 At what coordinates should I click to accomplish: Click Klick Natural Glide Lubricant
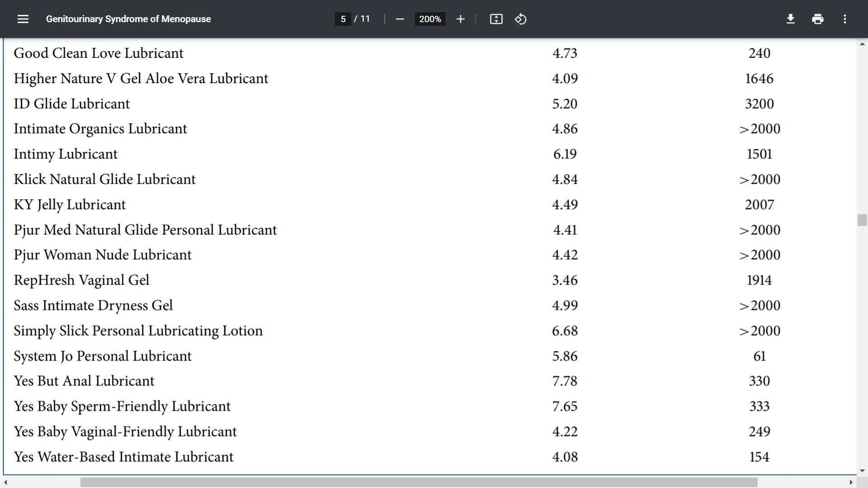click(104, 179)
